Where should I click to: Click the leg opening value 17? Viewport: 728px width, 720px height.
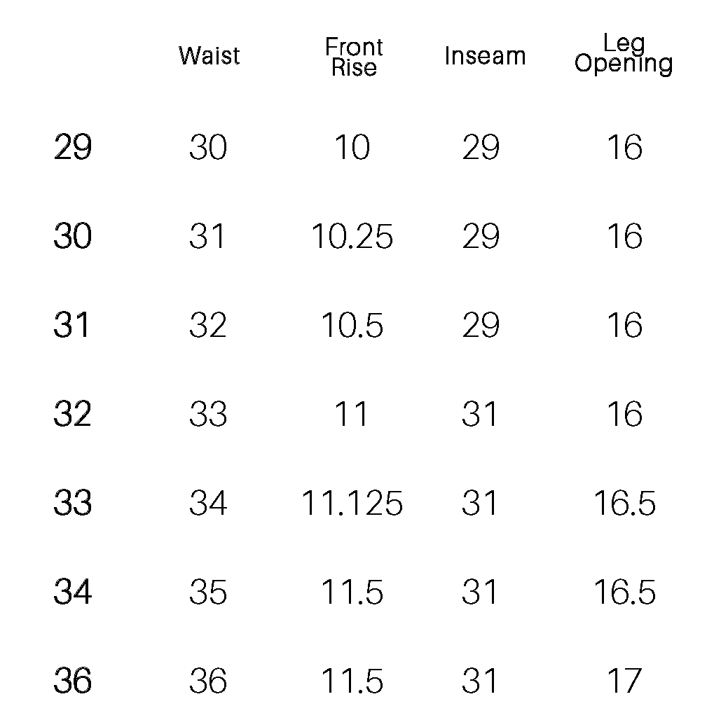pos(624,681)
